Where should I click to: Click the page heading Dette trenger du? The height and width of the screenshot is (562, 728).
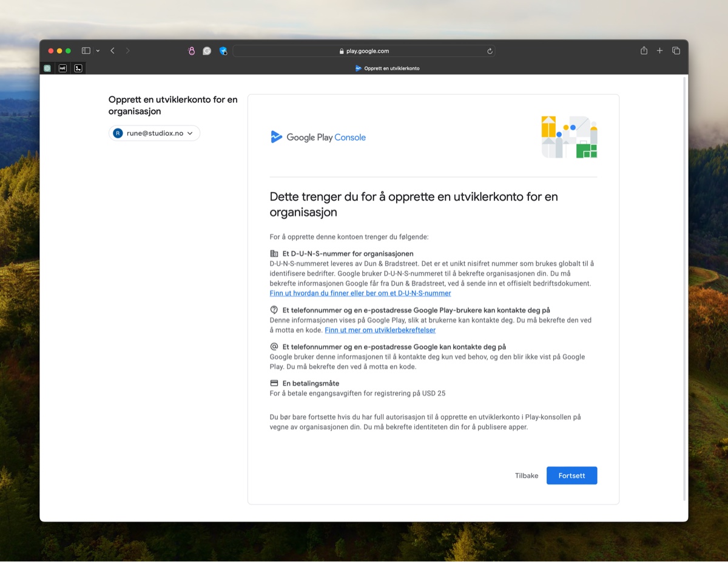click(x=414, y=204)
